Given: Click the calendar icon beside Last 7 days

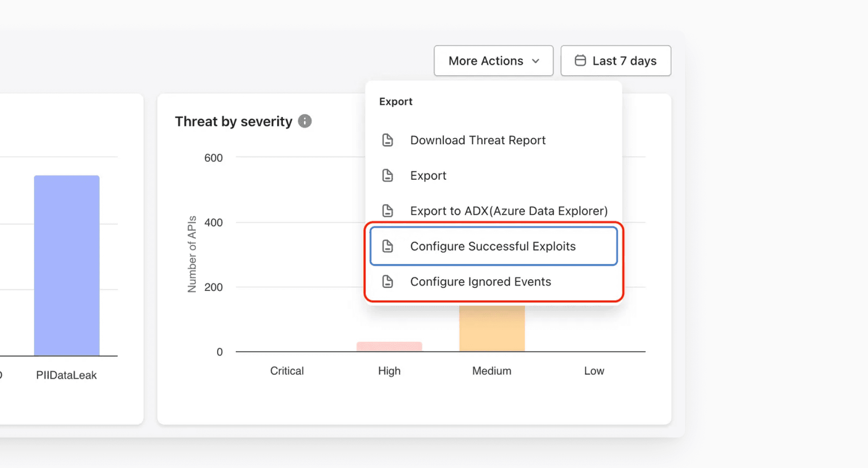Looking at the screenshot, I should point(580,61).
